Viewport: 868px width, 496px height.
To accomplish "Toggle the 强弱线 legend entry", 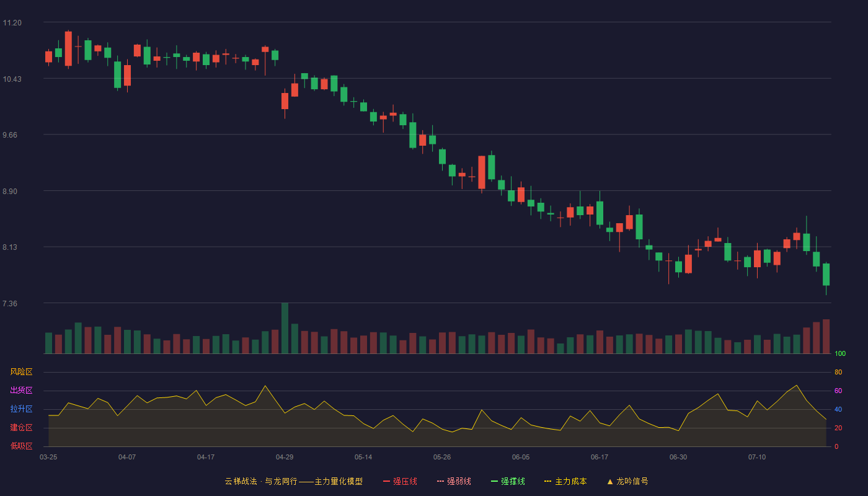I will [x=454, y=481].
